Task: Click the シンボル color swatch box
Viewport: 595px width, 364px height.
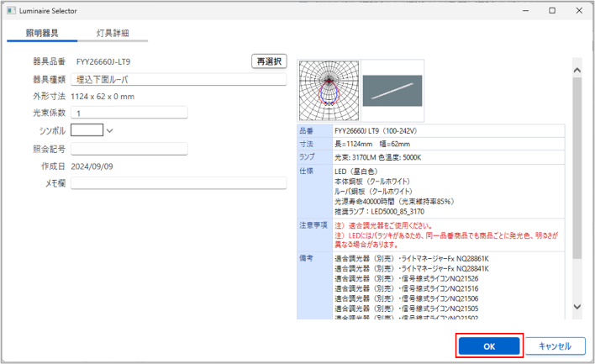Action: click(x=87, y=130)
